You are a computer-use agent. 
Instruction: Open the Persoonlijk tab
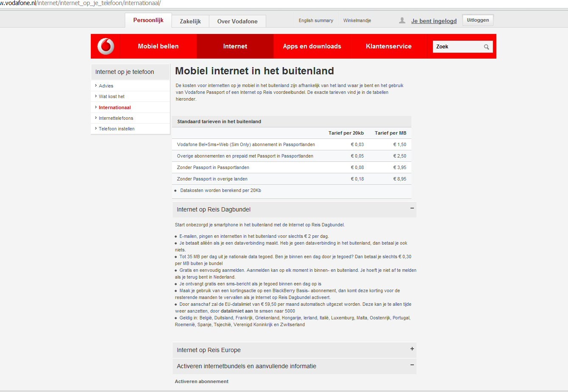pos(148,20)
